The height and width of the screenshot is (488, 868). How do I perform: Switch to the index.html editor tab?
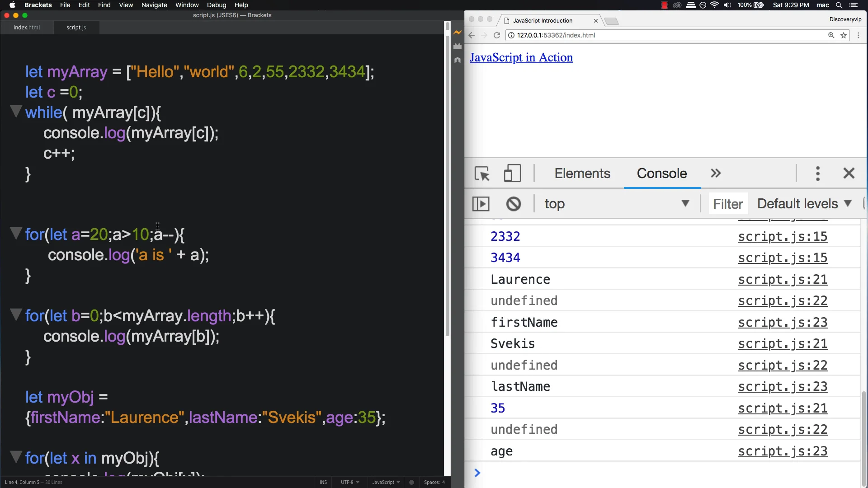pos(27,28)
